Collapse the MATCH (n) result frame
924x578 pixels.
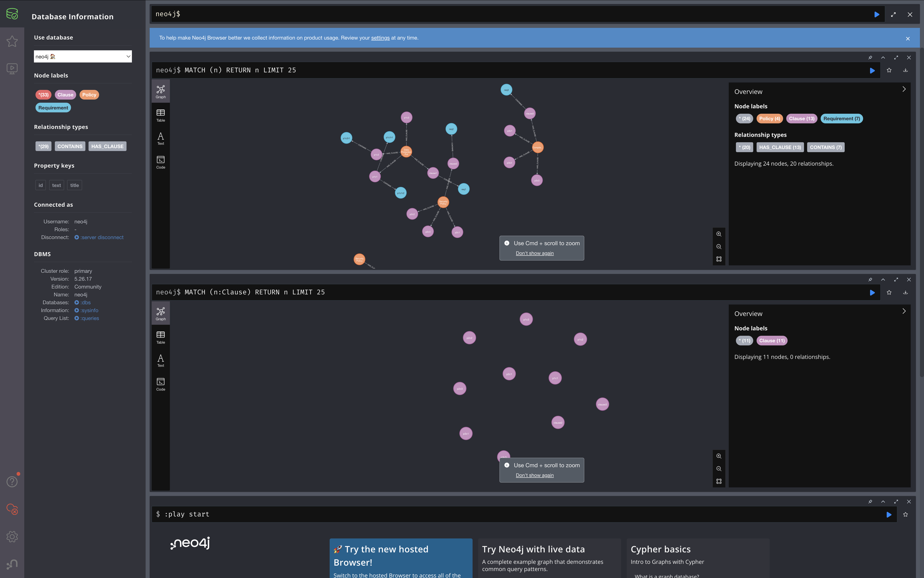883,58
